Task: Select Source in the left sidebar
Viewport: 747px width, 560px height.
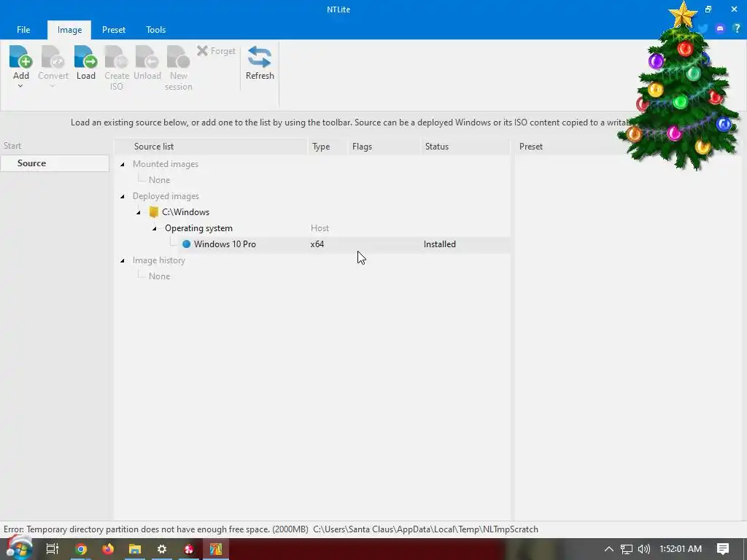Action: (x=54, y=163)
